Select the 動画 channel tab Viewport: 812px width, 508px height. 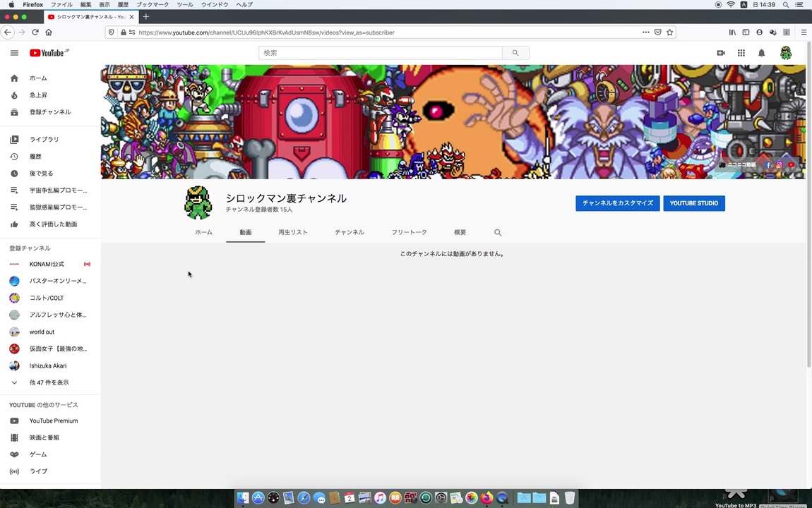point(246,233)
